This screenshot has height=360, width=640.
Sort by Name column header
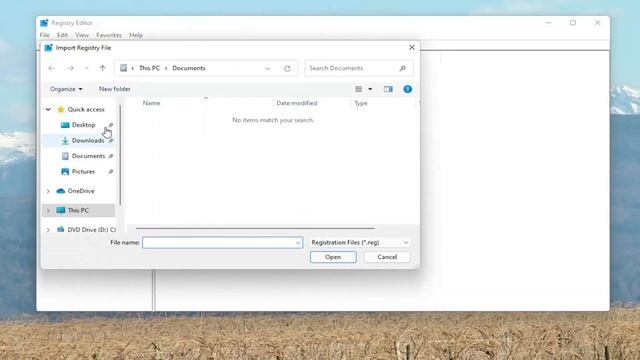(151, 103)
